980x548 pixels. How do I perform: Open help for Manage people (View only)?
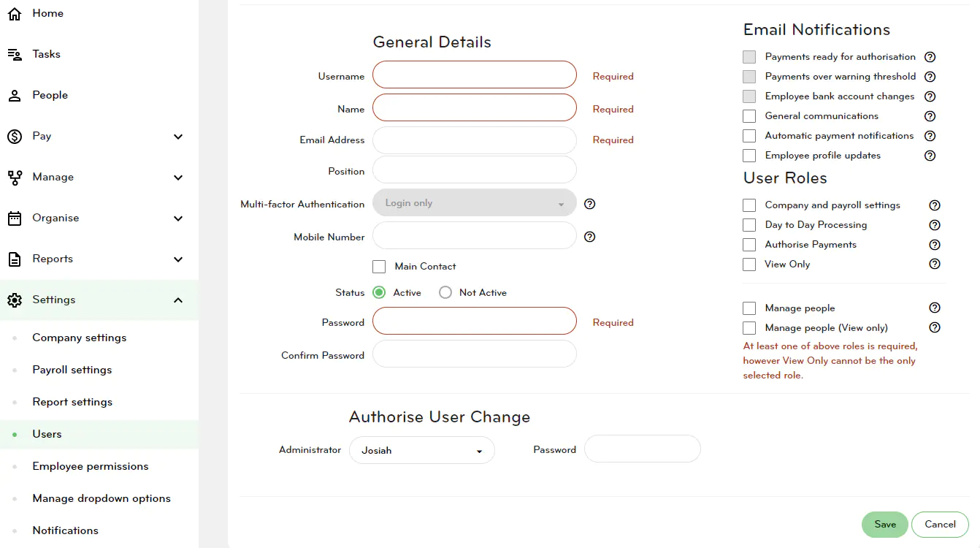pyautogui.click(x=934, y=327)
